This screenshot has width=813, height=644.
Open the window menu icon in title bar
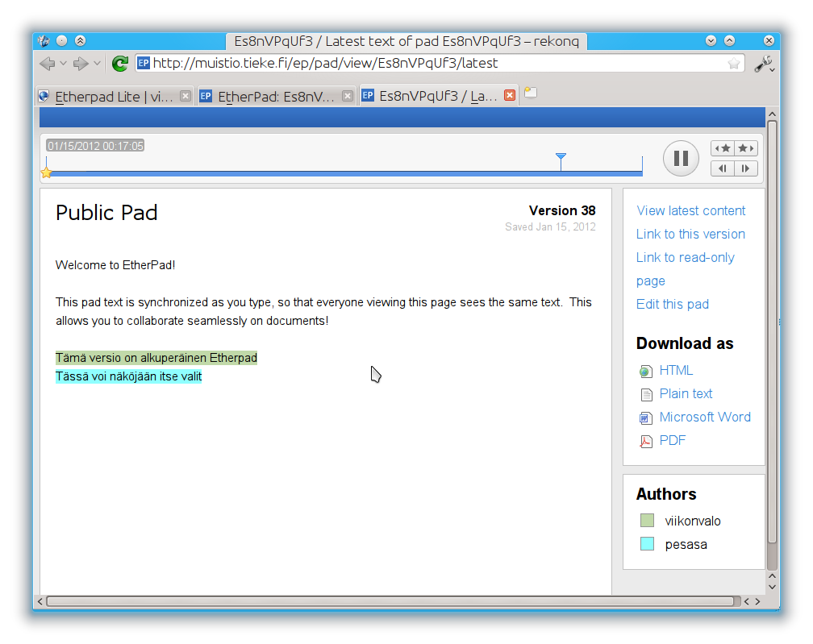point(44,41)
